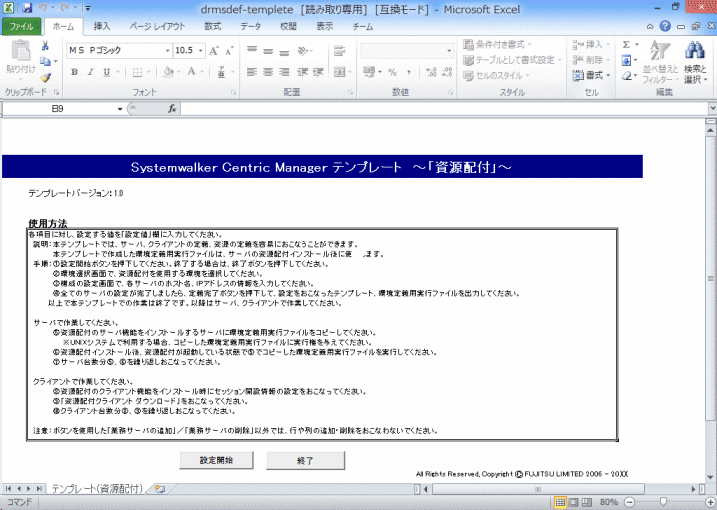Click the Decrease Decimal icon
Viewport: 717px width, 510px height.
tap(447, 72)
